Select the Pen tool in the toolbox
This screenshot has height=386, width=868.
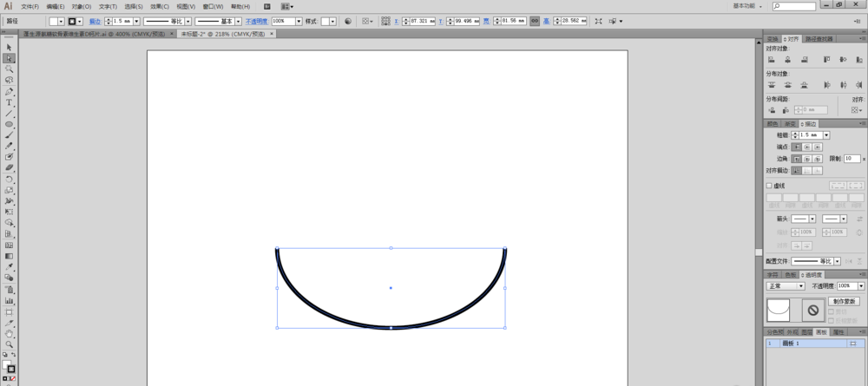click(10, 91)
